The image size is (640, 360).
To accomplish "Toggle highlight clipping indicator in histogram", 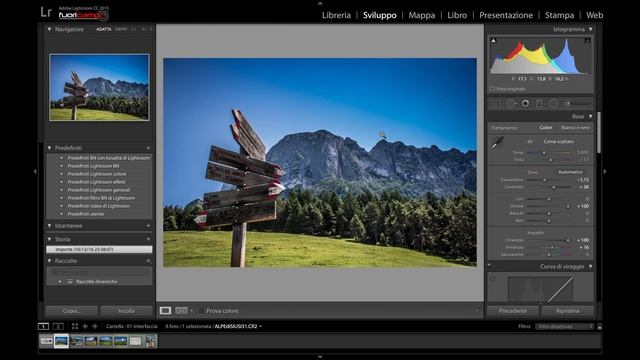I will coord(587,40).
